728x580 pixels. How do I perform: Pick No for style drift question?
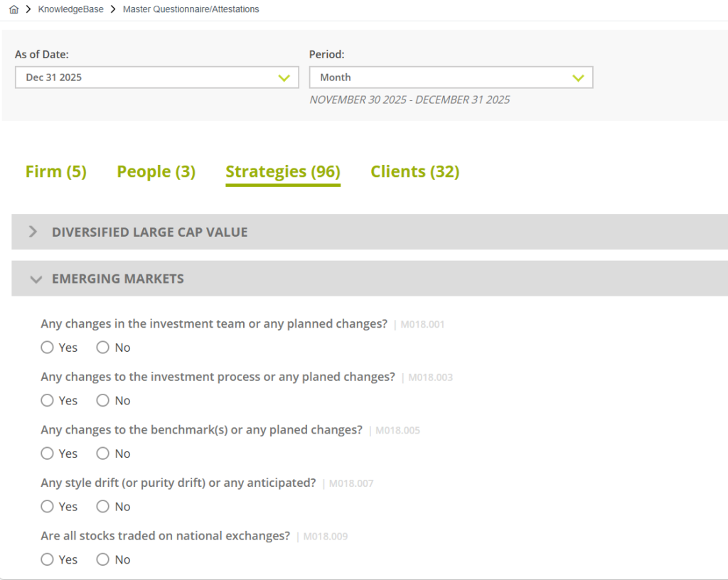(x=103, y=507)
